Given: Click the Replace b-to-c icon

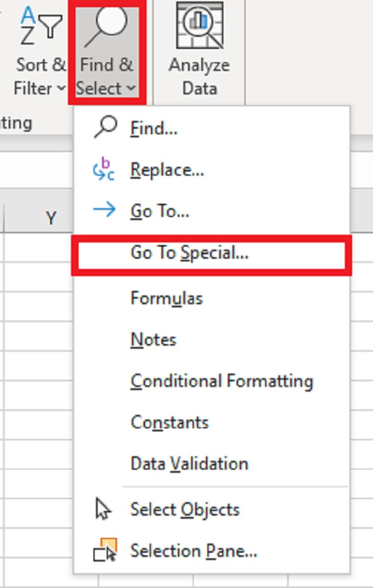Looking at the screenshot, I should (x=104, y=169).
